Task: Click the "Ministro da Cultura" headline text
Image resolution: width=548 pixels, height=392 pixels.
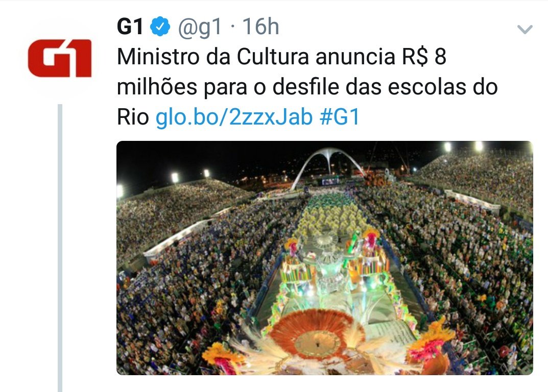Action: click(x=213, y=57)
